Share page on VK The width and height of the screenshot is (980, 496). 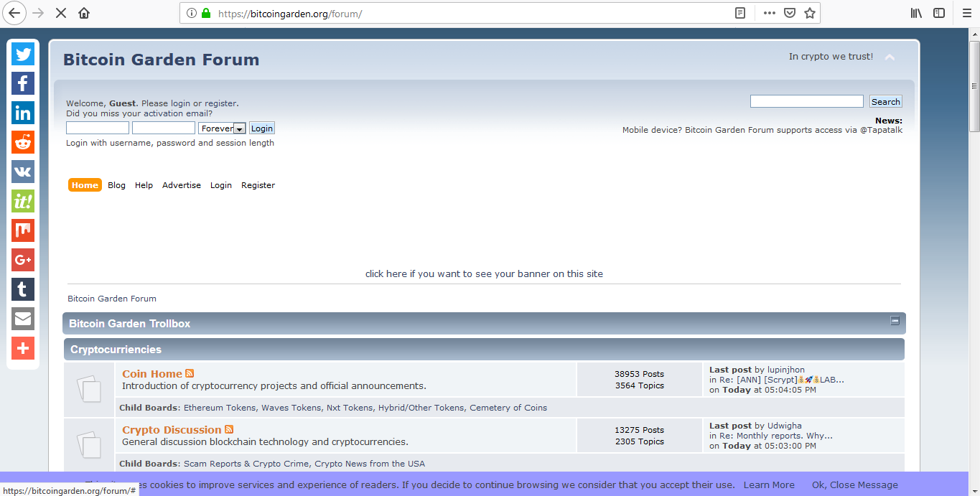23,172
